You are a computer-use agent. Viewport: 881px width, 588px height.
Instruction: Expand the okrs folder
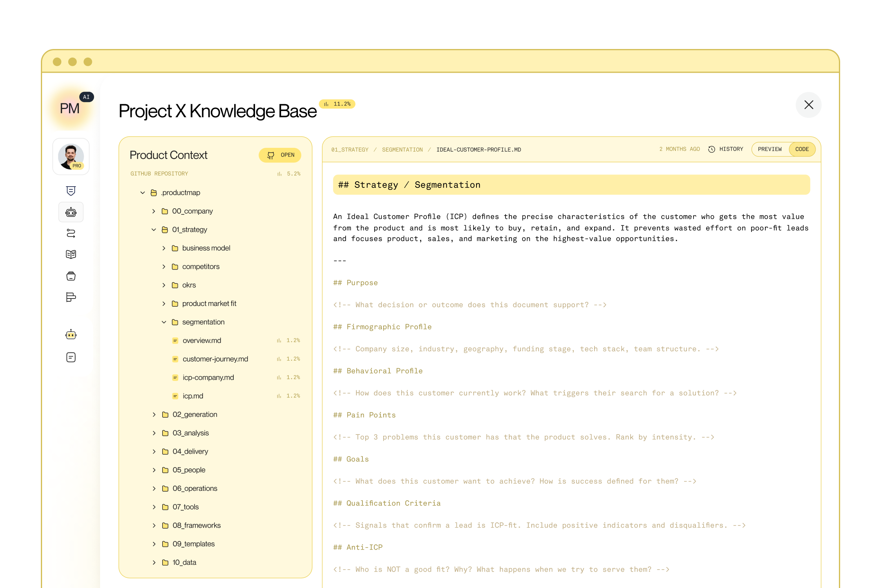pos(164,285)
